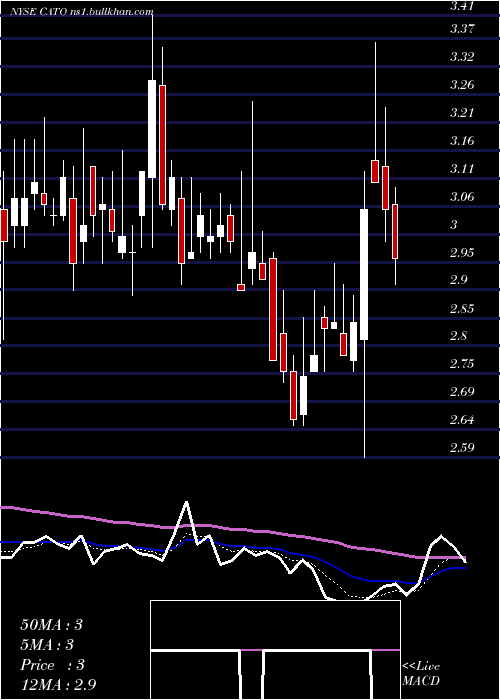This screenshot has width=500, height=700.
Task: Click the 'NYSE CATO ns1.bullkhan.com' title text
Action: [81, 12]
